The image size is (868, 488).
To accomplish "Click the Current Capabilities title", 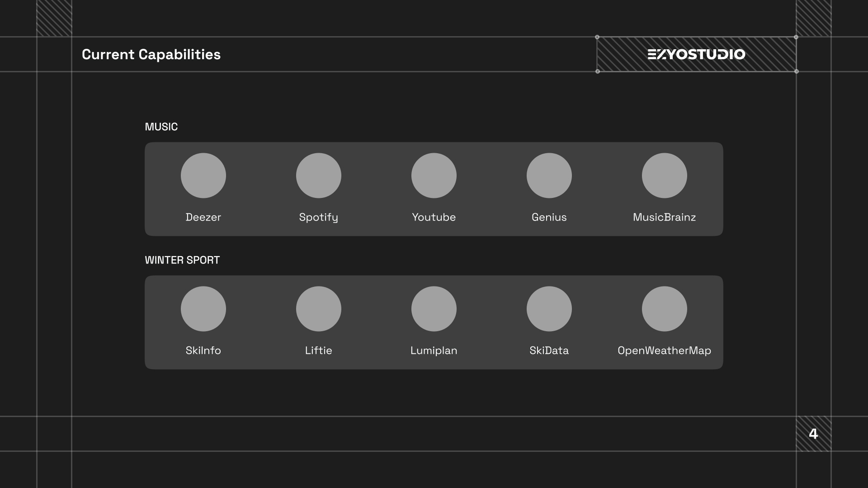I will tap(151, 55).
